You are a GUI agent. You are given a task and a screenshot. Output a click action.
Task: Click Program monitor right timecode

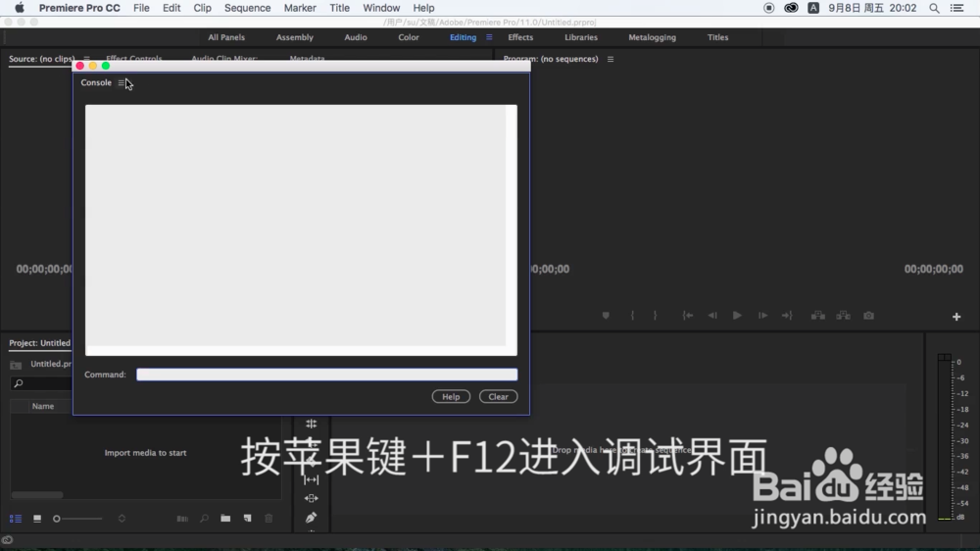934,269
